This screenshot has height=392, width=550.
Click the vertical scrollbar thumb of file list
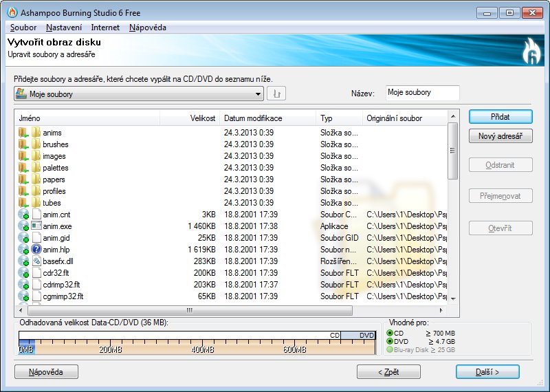[x=452, y=151]
